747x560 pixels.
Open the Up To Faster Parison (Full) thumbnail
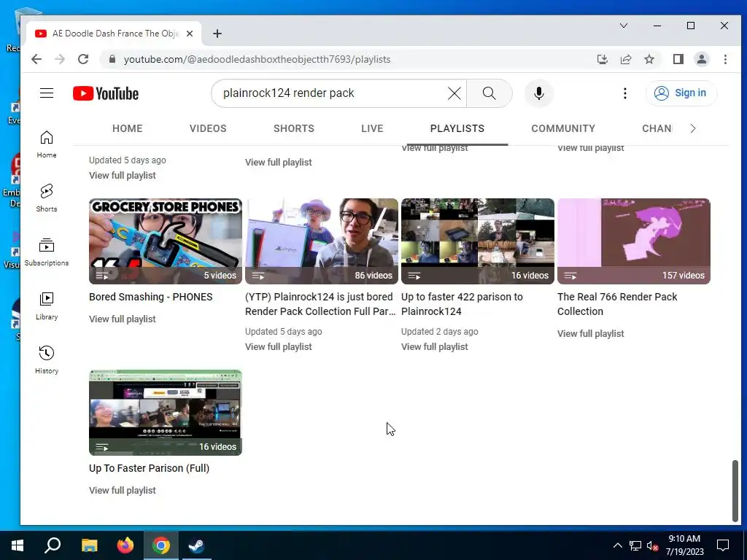click(166, 413)
